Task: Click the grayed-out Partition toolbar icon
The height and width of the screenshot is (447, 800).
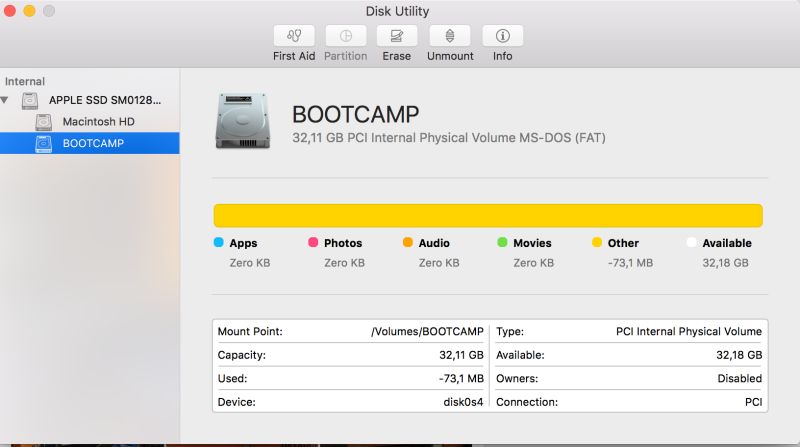Action: click(x=346, y=36)
